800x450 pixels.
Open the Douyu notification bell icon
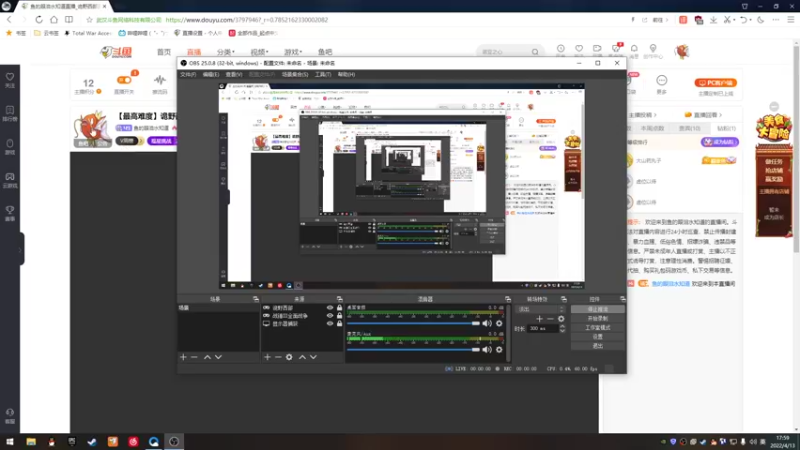point(634,48)
